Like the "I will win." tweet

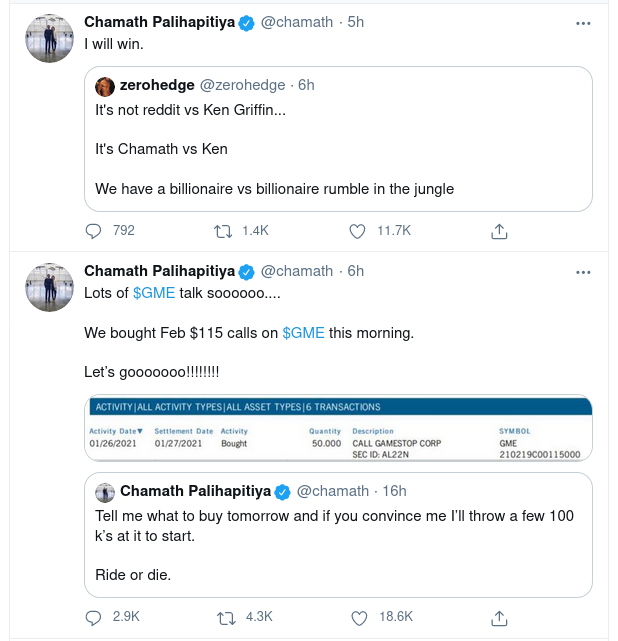point(358,231)
